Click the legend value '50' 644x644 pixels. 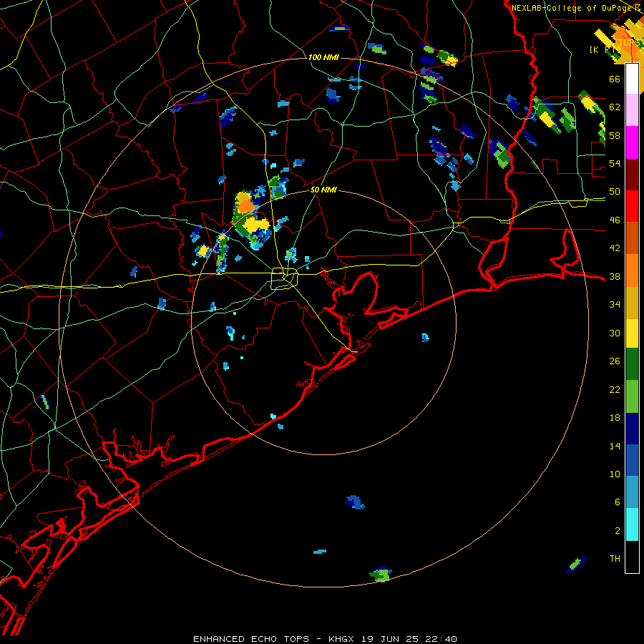(615, 192)
